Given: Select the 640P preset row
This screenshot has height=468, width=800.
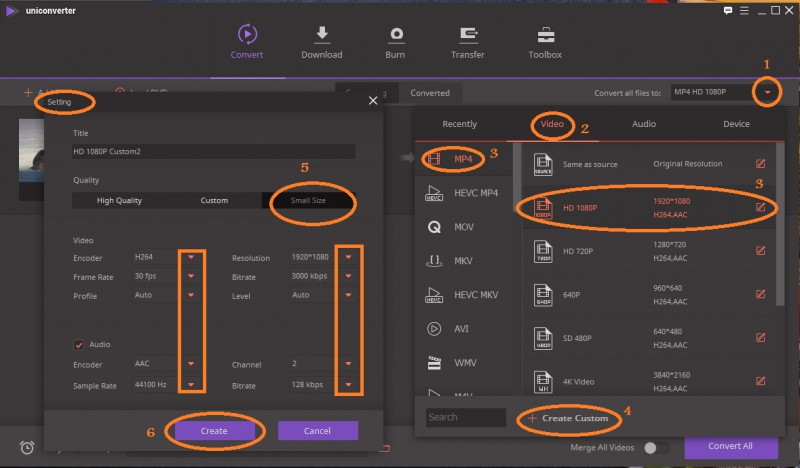Looking at the screenshot, I should (x=649, y=294).
